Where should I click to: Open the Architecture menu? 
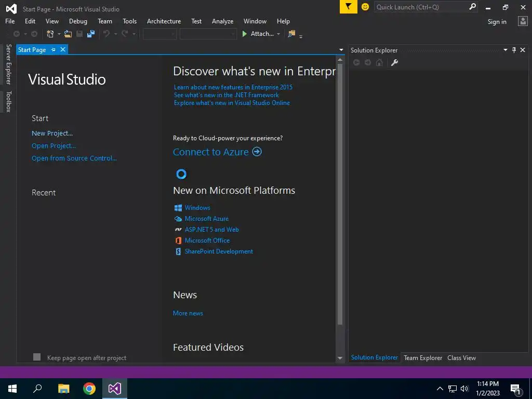tap(164, 21)
